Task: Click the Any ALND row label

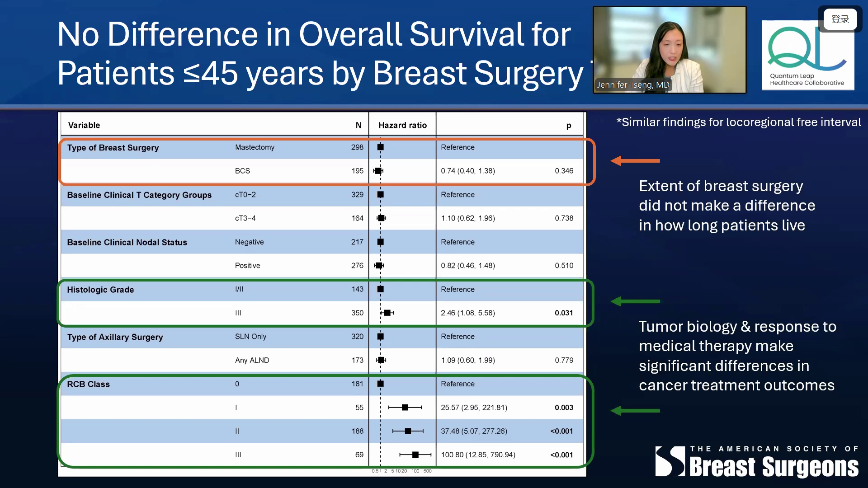Action: coord(252,360)
